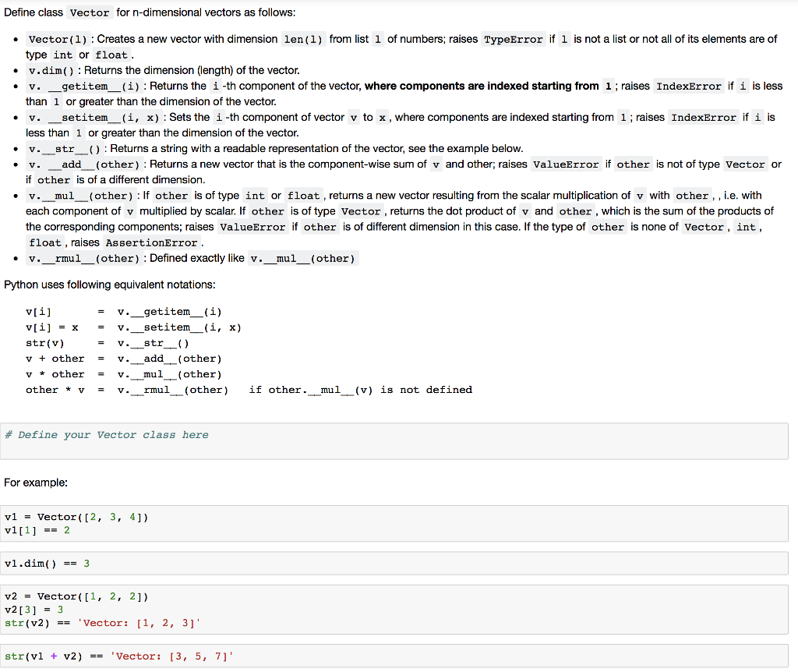Click the 'v + other' notation line

[x=124, y=359]
